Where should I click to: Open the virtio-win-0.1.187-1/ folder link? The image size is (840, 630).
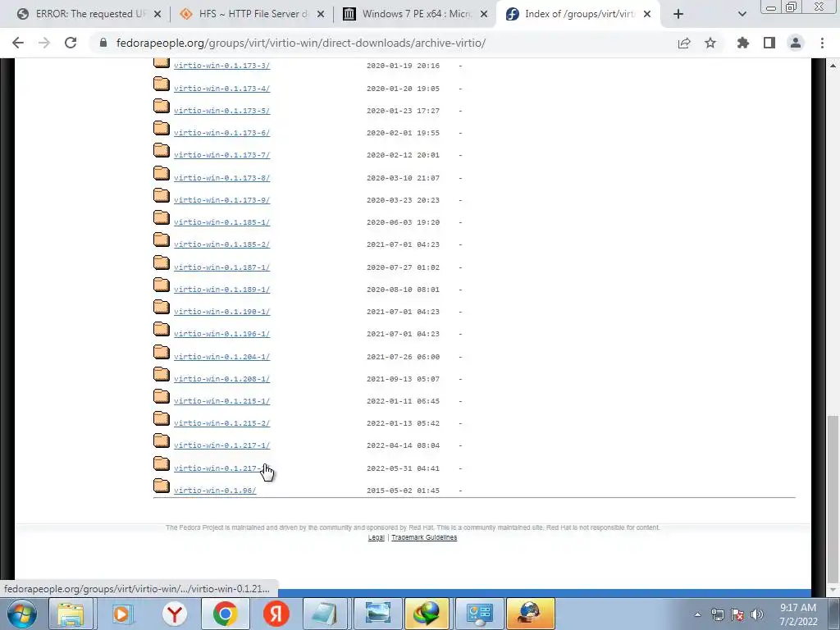coord(221,267)
